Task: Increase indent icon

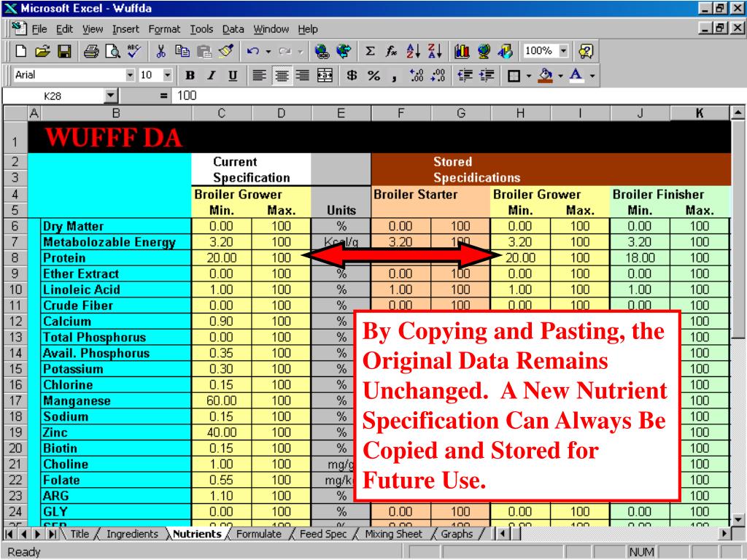Action: coord(487,75)
